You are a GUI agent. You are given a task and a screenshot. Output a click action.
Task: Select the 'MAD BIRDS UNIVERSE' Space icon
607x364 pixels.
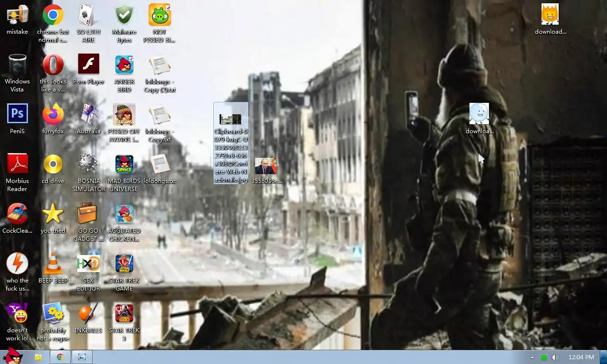tap(124, 173)
